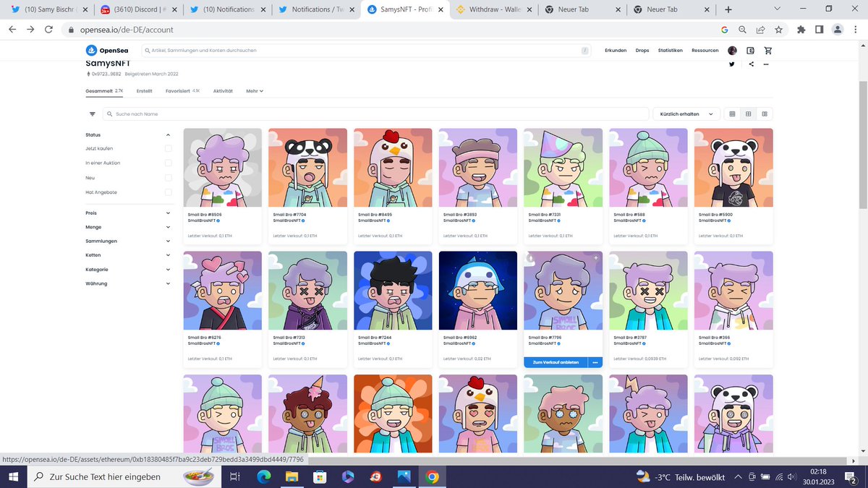Select the Gesammelt tab
Viewport: 868px width, 488px height.
click(x=104, y=91)
